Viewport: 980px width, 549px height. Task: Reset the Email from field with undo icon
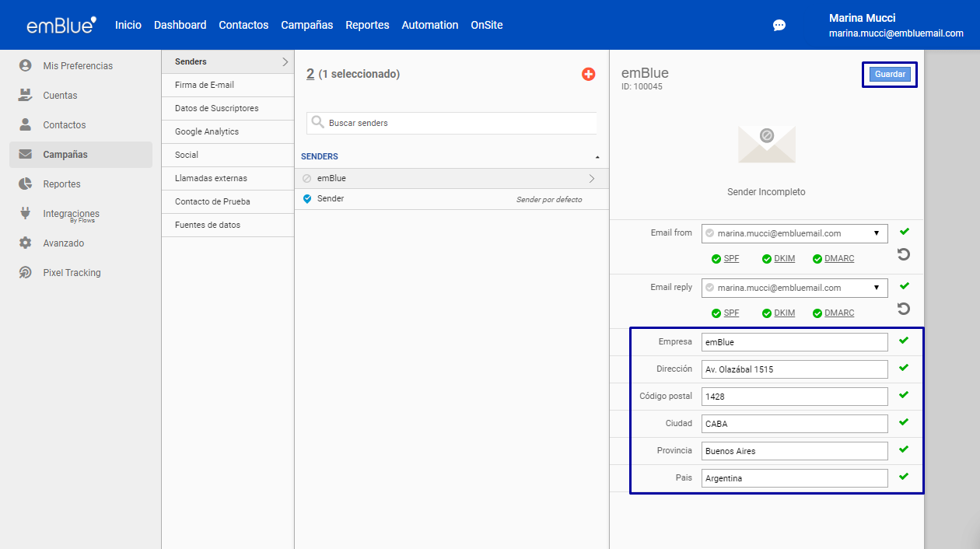click(903, 254)
